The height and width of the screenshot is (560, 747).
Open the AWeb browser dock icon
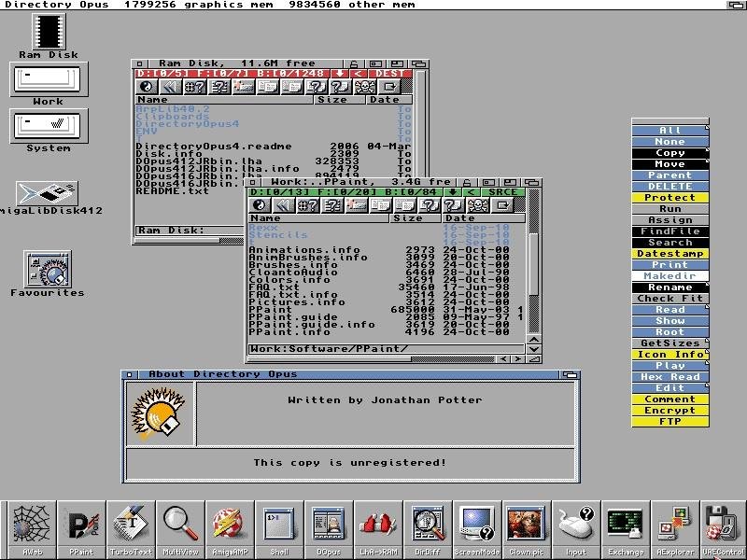click(x=33, y=529)
